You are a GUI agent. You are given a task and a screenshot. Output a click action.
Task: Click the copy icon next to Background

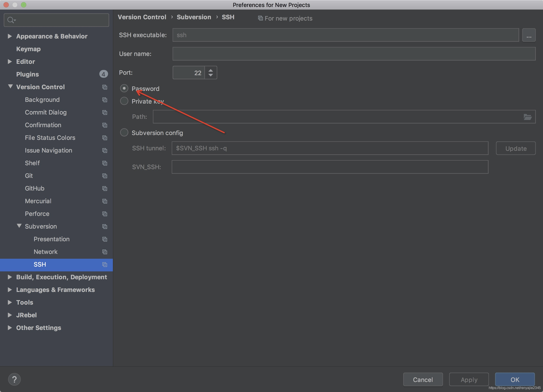(105, 100)
